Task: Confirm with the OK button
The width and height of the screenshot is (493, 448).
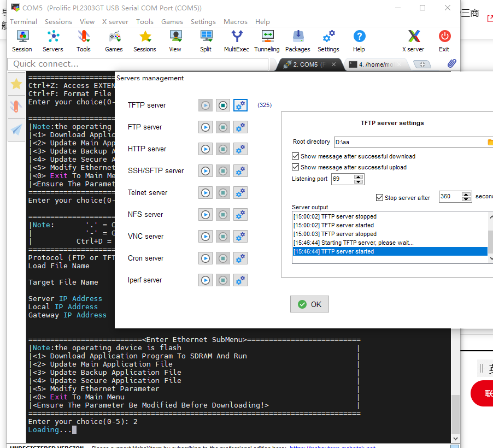Action: 309,304
